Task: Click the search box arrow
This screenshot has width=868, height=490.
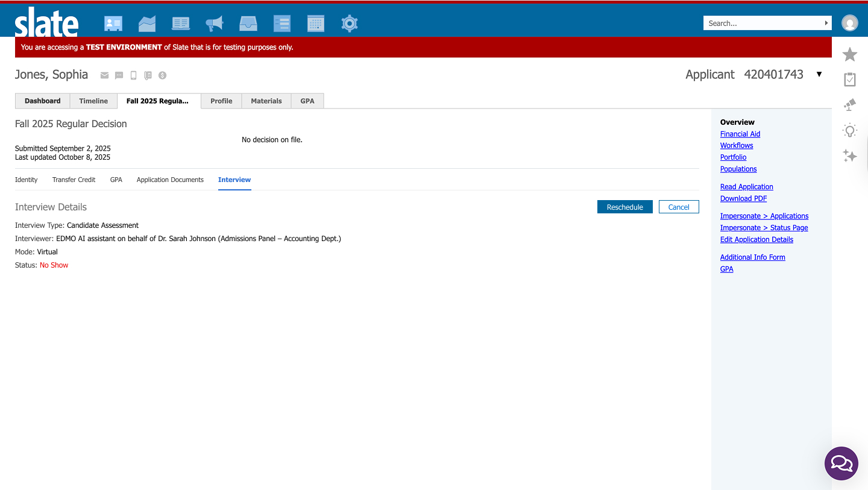Action: tap(826, 23)
